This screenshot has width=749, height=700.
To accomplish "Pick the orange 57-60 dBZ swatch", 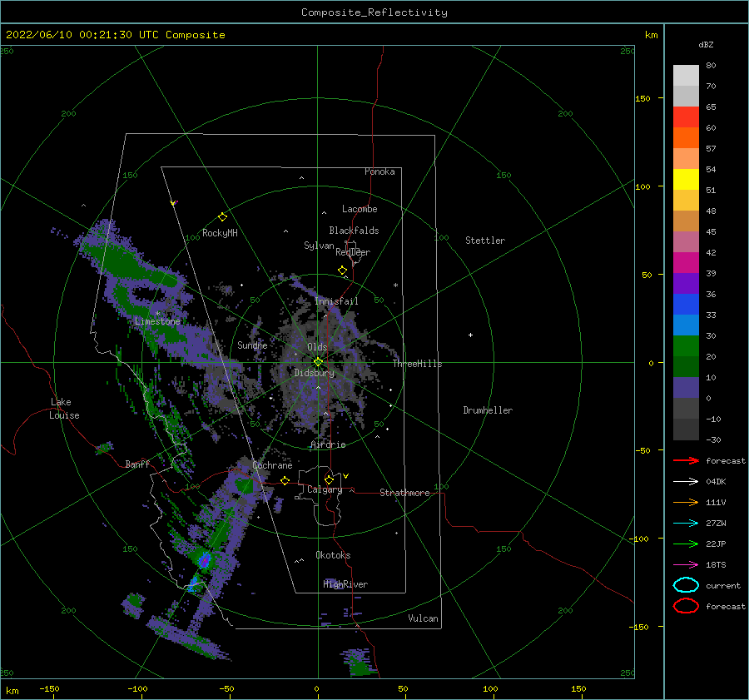I will pos(686,138).
